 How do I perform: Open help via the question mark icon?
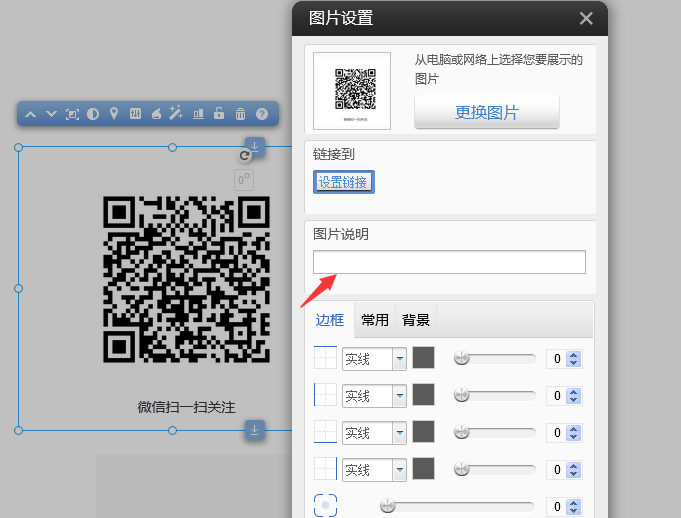[262, 114]
